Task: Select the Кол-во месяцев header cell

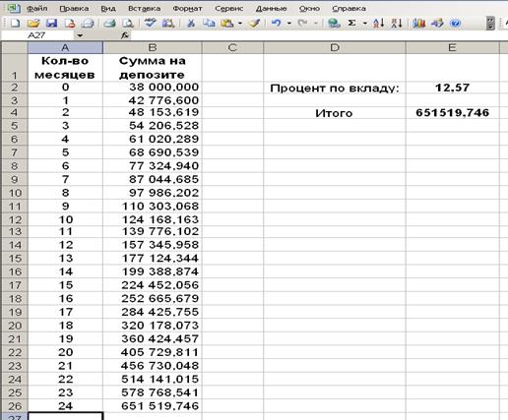Action: [x=65, y=68]
